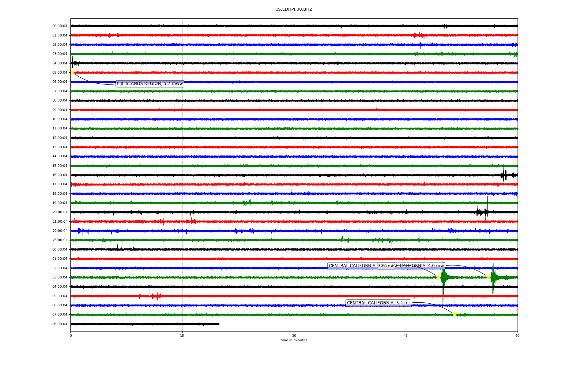The image size is (588, 368).
Task: Click the 'time in minutes' axis label
Action: tap(294, 340)
